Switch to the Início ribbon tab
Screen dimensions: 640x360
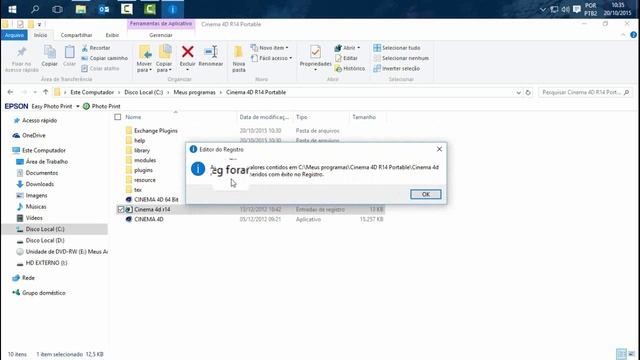[40, 35]
